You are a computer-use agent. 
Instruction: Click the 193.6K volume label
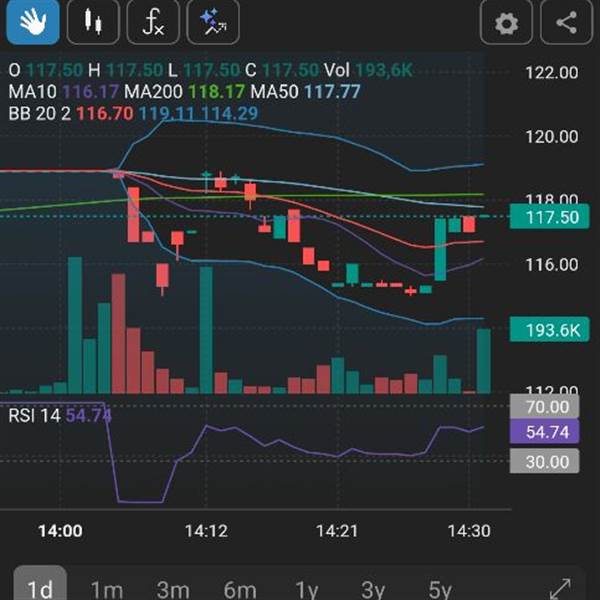(x=549, y=329)
